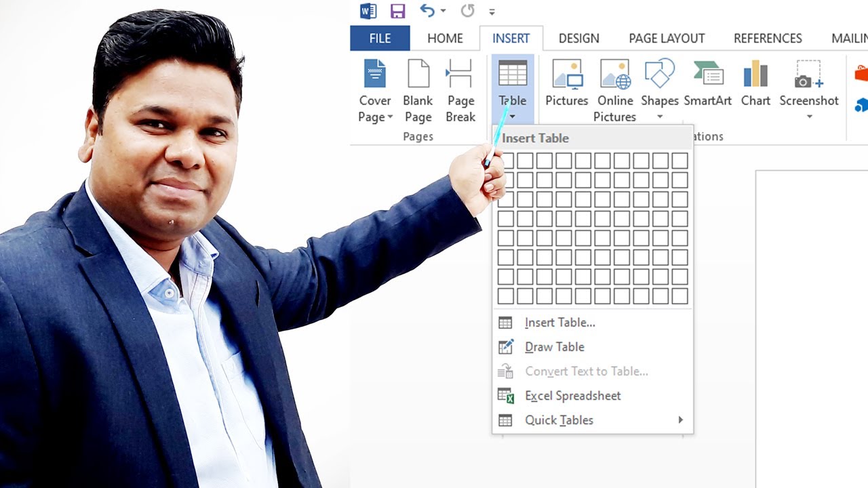The image size is (868, 488).
Task: Open the Cover Page dropdown arrow
Action: [x=390, y=117]
